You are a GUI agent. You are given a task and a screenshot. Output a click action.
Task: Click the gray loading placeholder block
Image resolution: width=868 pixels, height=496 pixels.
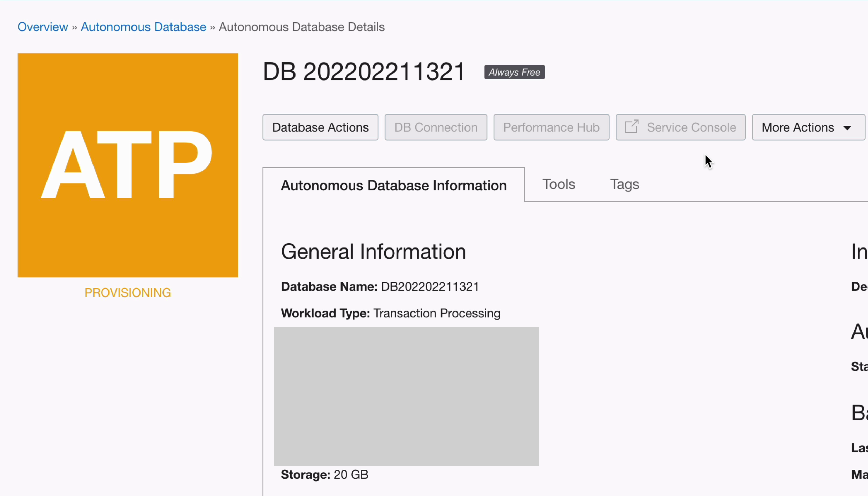[406, 396]
